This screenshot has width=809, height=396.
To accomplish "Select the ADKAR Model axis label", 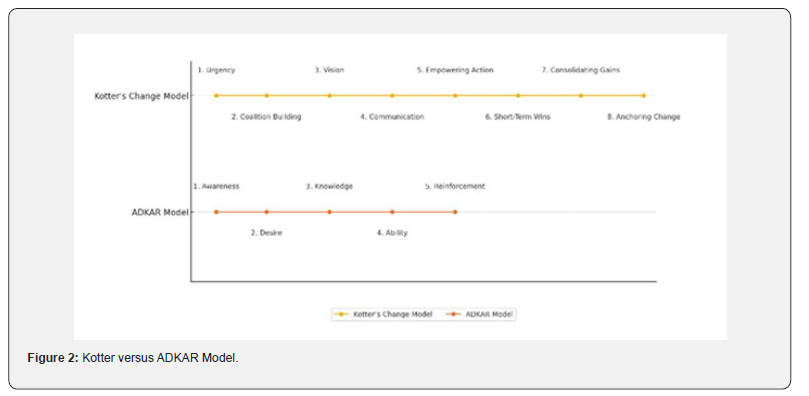I will [x=160, y=212].
